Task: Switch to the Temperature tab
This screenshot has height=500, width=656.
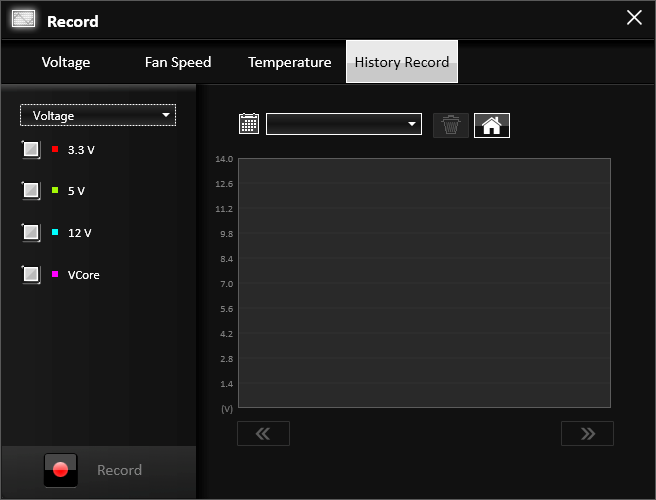Action: tap(290, 62)
